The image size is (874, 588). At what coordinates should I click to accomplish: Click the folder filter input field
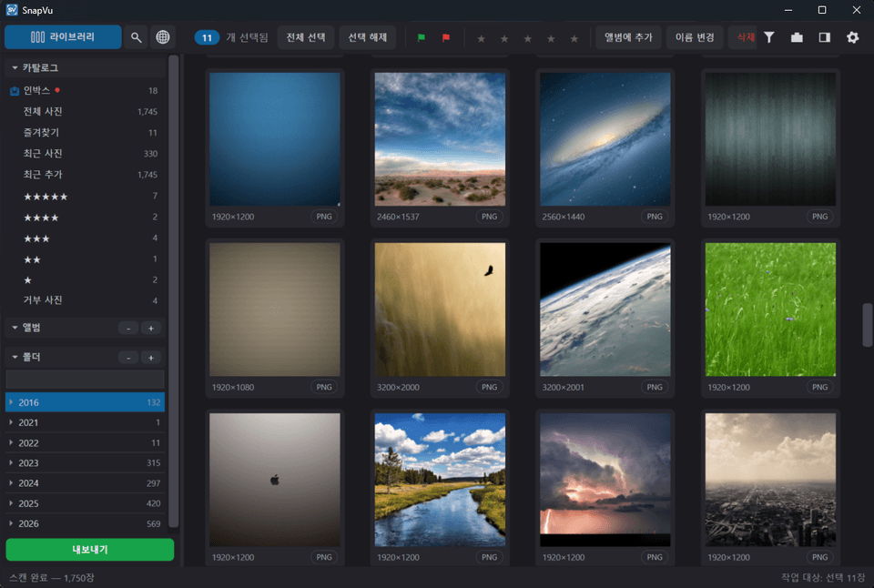tap(86, 380)
